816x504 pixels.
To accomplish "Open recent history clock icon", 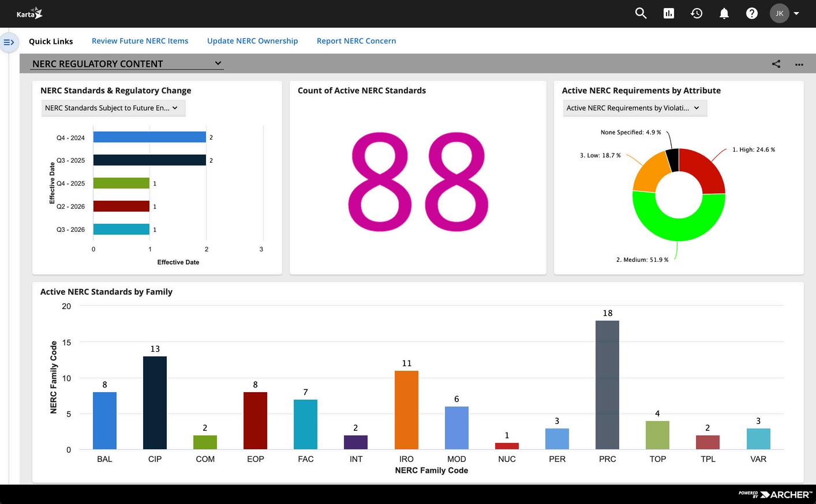I will pos(697,13).
